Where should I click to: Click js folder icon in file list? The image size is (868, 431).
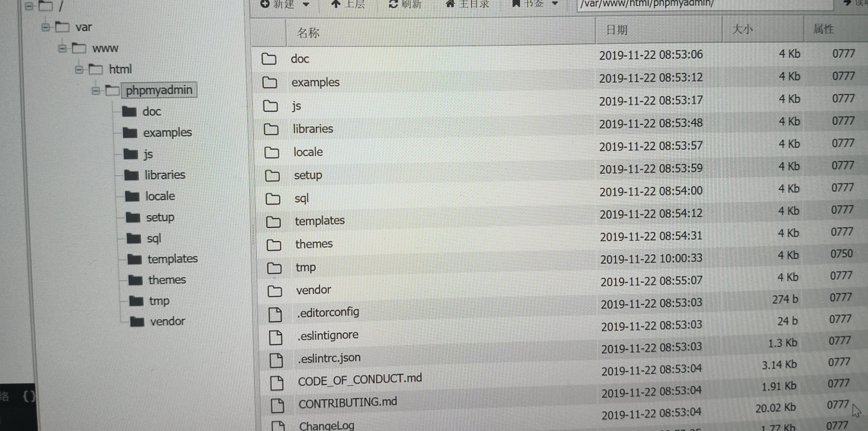(271, 106)
